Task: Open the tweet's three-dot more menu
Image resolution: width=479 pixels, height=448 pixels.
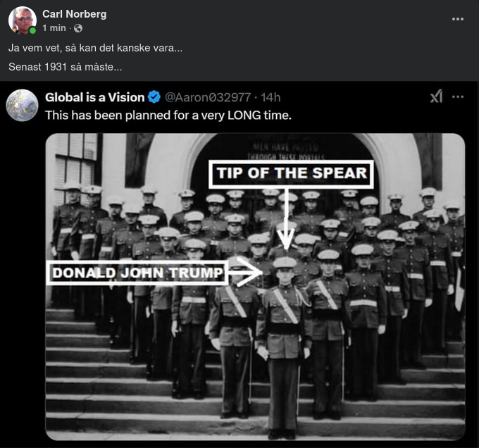Action: coord(458,97)
